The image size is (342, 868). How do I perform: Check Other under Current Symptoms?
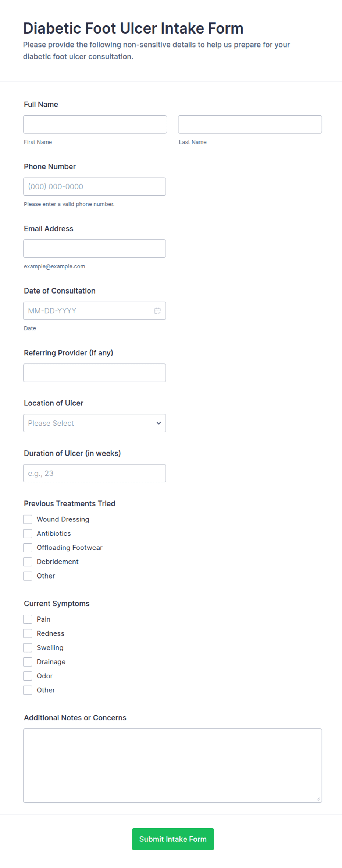pyautogui.click(x=28, y=690)
